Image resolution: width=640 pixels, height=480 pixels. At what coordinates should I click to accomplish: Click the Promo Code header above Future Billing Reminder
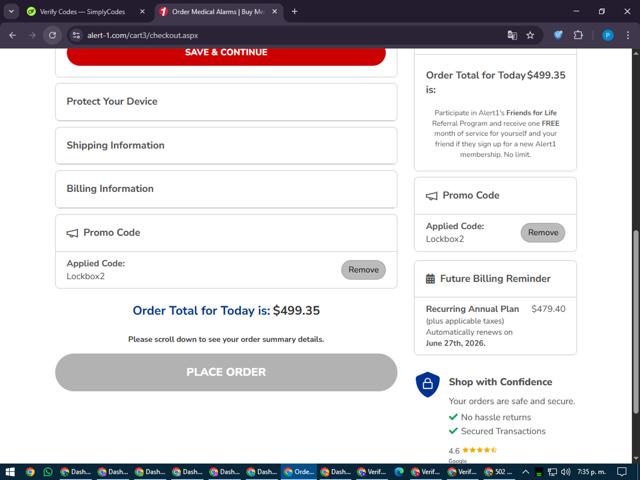(x=495, y=196)
